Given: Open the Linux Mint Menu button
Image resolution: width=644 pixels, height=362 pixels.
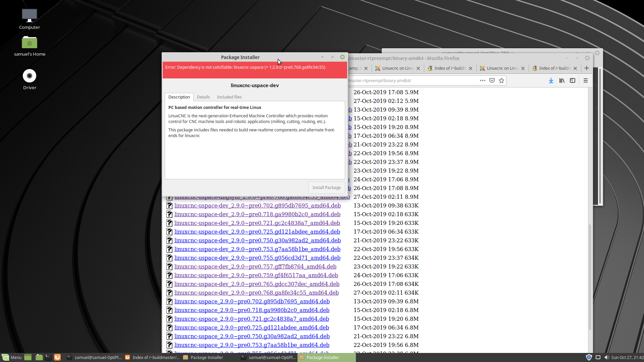Looking at the screenshot, I should (12, 357).
